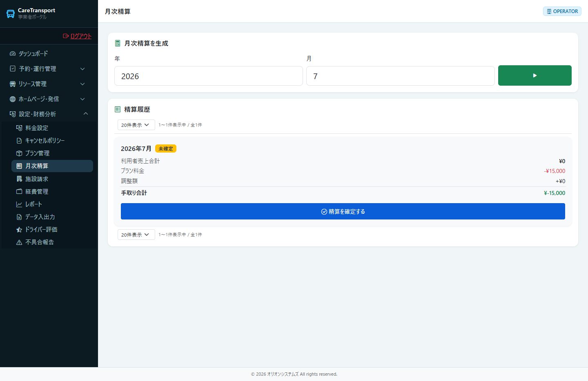Click the CareTransport bus logo icon

(x=11, y=14)
